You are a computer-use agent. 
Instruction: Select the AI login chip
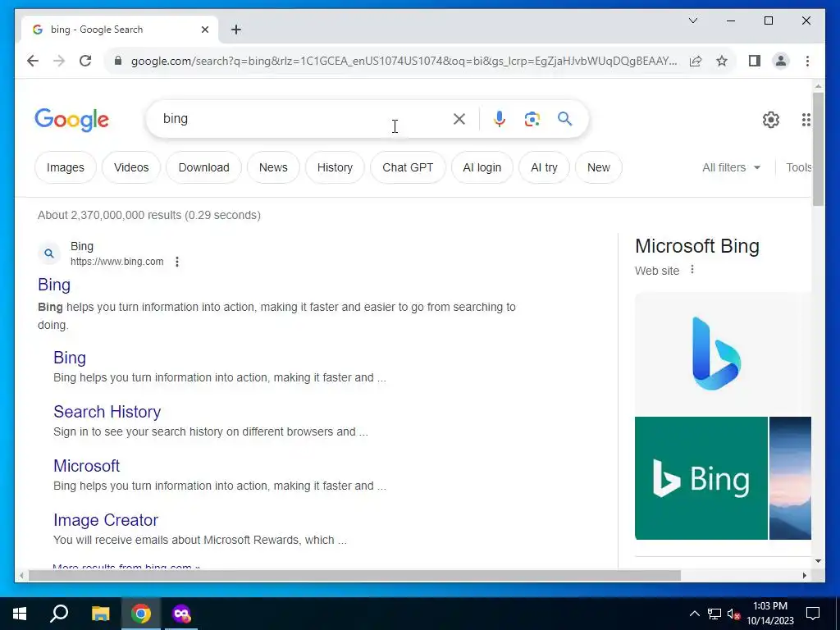[x=482, y=167]
